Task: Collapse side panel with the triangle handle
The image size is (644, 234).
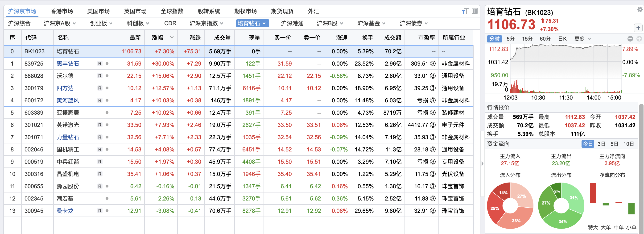Action: click(482, 163)
